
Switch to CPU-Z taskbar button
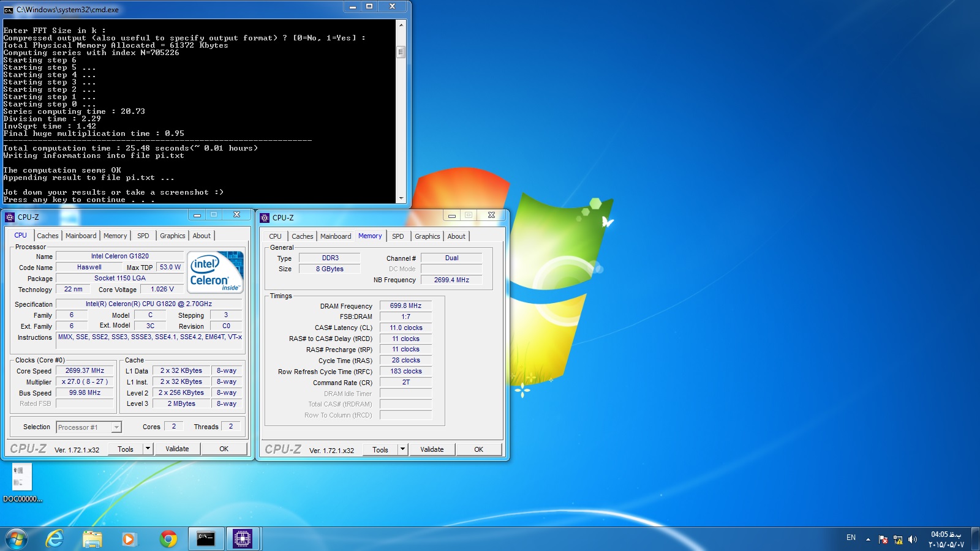pyautogui.click(x=243, y=539)
